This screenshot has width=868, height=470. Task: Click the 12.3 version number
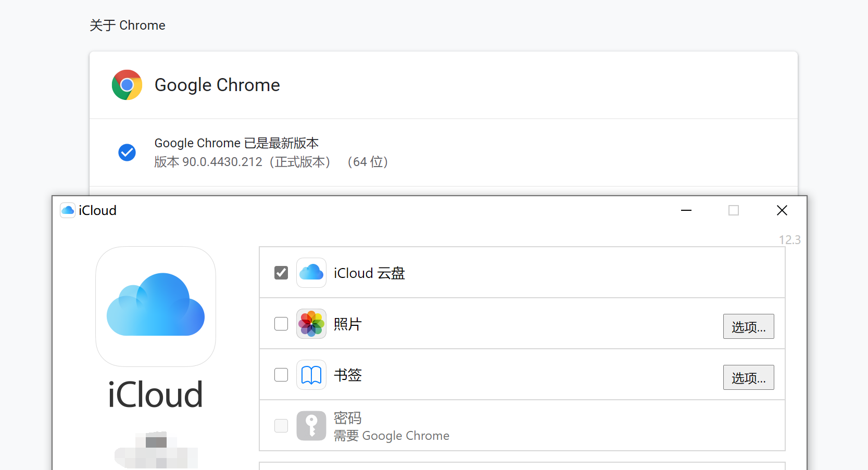[790, 240]
